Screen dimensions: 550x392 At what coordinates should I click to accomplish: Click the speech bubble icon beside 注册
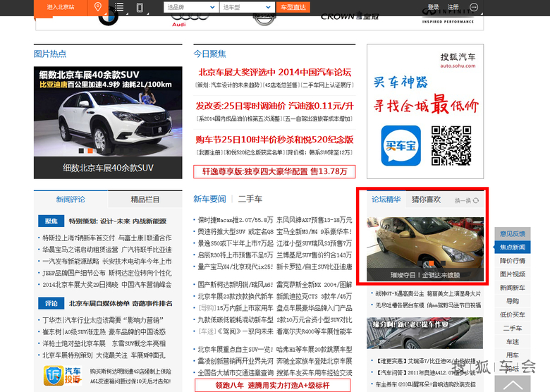pos(473,7)
